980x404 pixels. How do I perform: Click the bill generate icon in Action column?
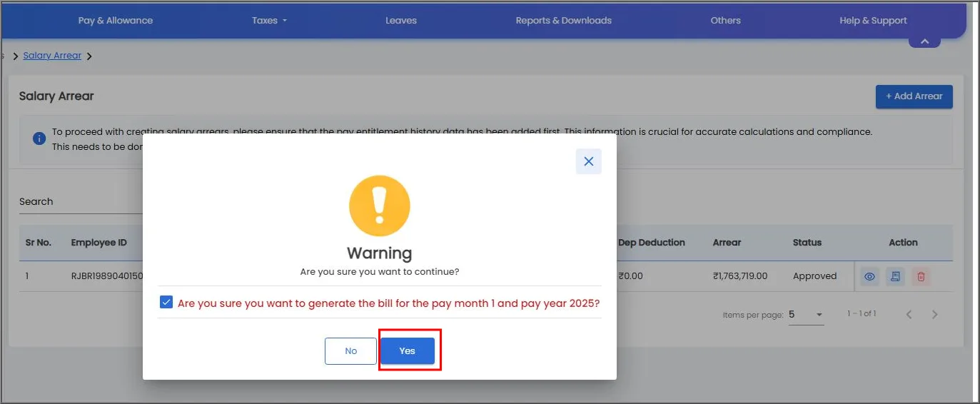895,276
